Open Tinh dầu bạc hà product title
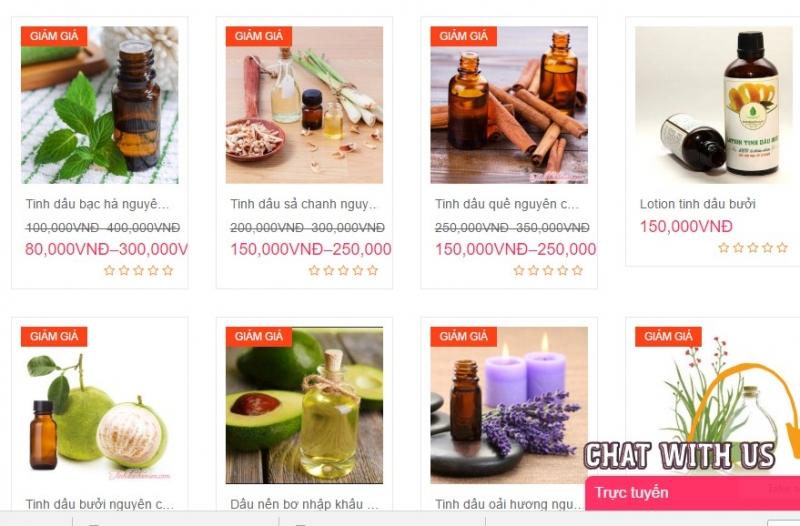Viewport: 800px width, 526px height. click(97, 204)
